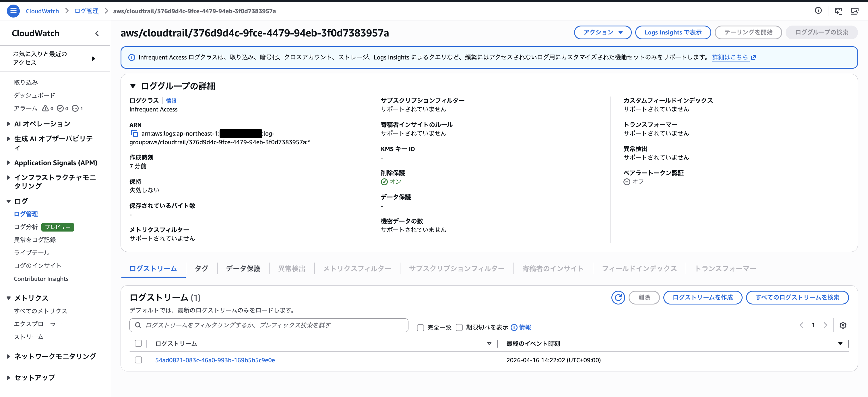868x397 pixels.
Task: Select all log streams checkbox
Action: [x=138, y=343]
